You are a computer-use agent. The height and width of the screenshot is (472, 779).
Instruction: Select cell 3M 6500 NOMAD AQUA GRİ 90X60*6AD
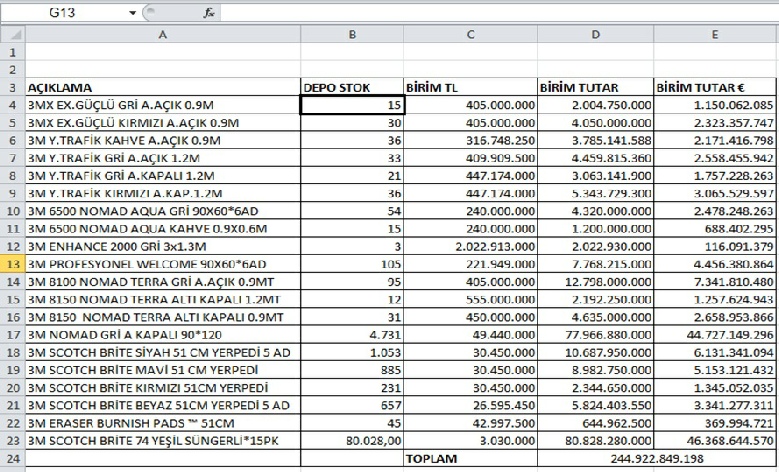point(163,211)
